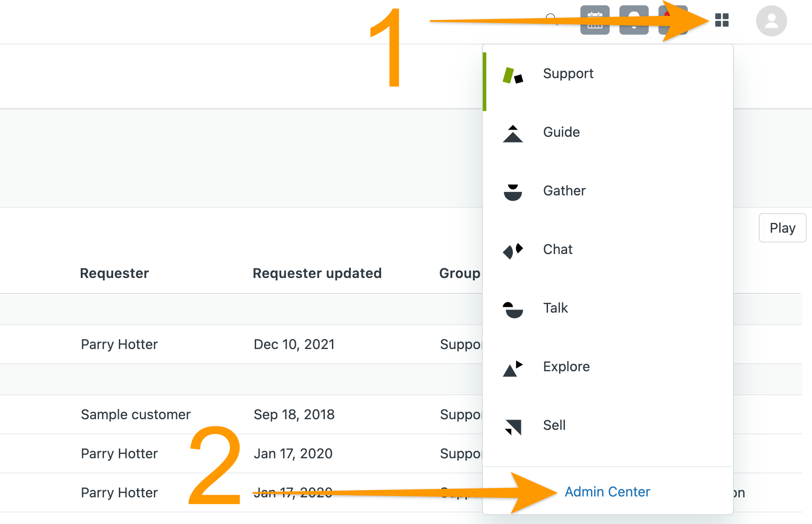Click the Chat product icon

(513, 251)
